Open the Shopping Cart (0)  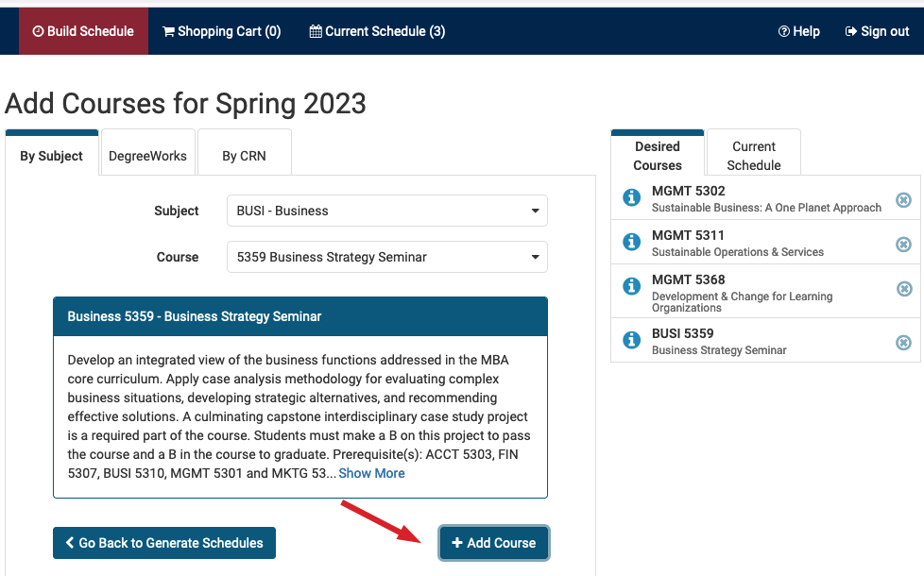[x=222, y=31]
